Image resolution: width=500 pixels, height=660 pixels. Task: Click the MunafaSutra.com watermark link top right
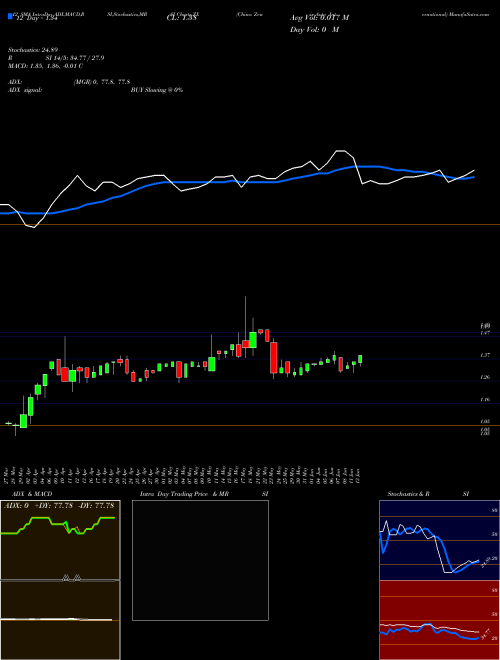(468, 14)
